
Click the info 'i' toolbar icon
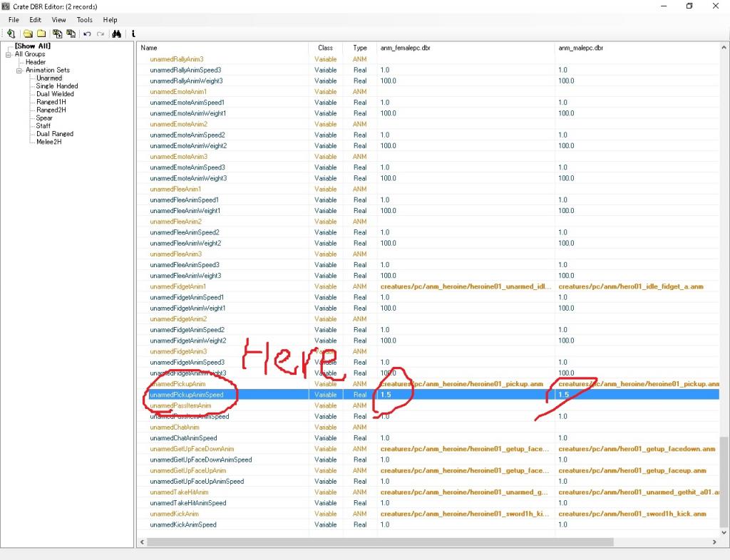133,33
